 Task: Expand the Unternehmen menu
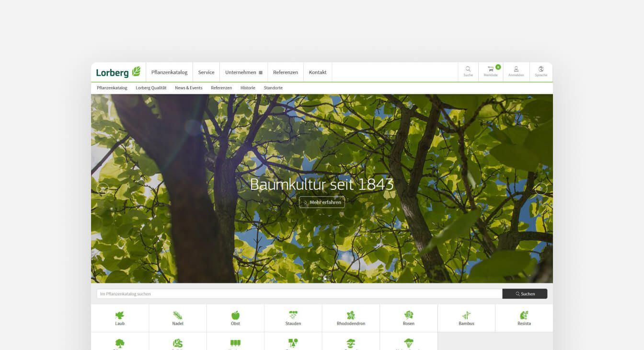tap(244, 72)
